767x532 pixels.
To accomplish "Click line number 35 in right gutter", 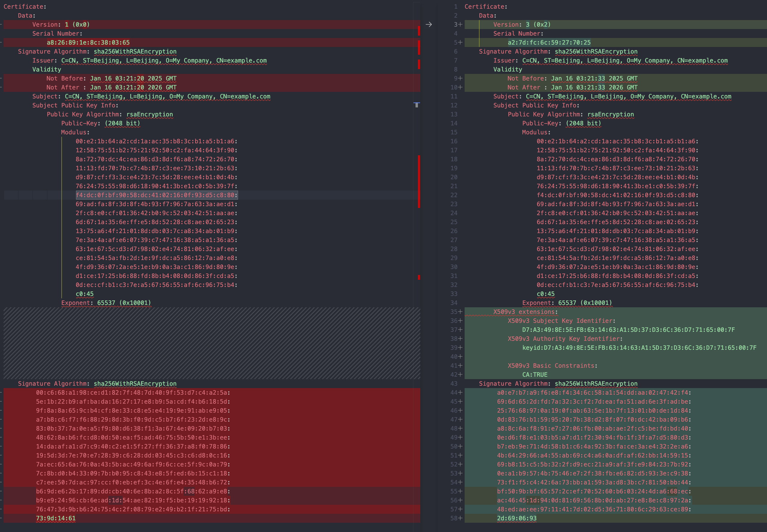I will click(x=454, y=312).
